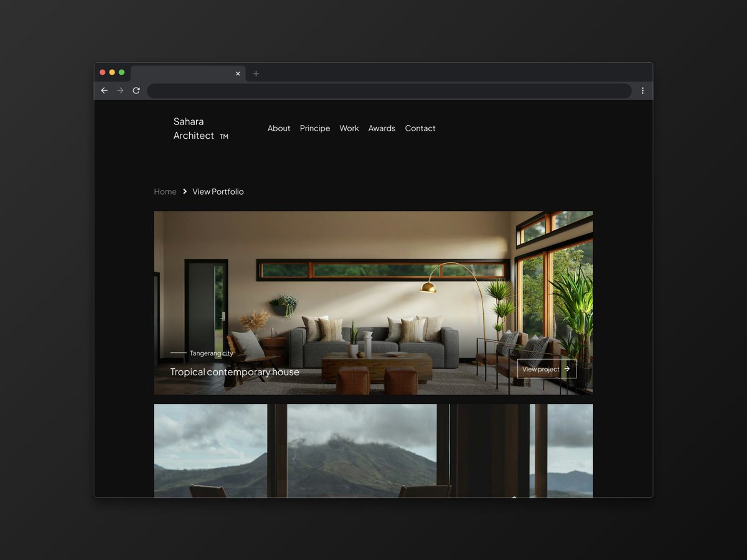Click the browser address bar
The image size is (747, 560).
[389, 91]
